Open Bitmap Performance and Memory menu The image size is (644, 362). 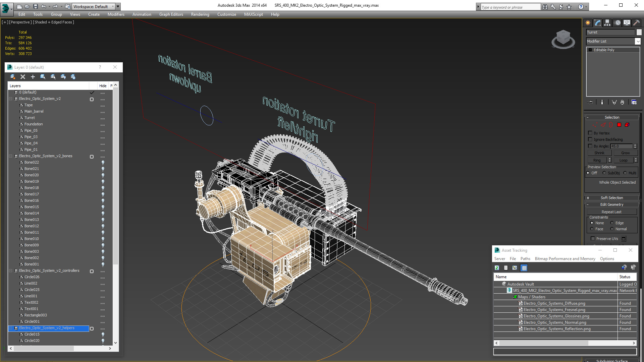tap(565, 259)
